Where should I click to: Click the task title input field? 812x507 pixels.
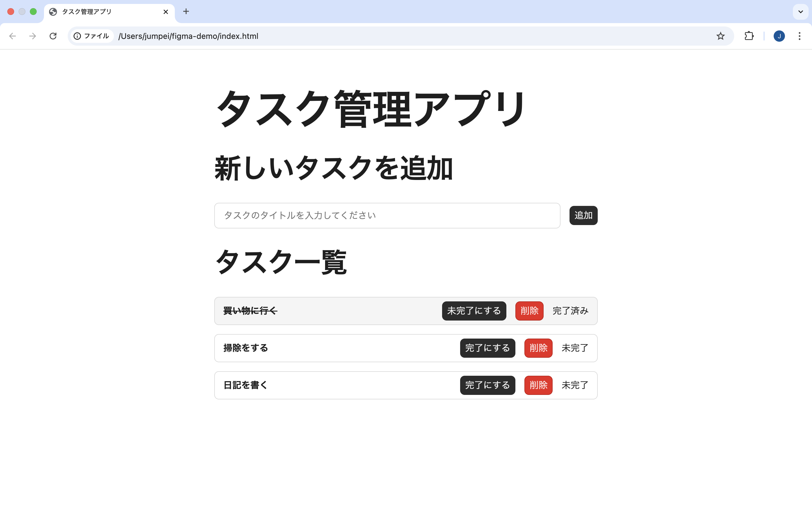tap(387, 215)
